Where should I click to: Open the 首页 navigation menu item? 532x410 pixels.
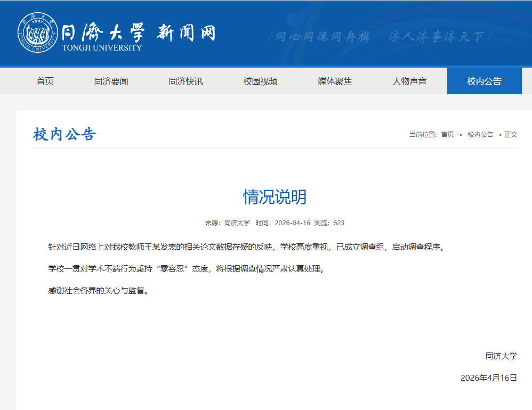[x=44, y=80]
